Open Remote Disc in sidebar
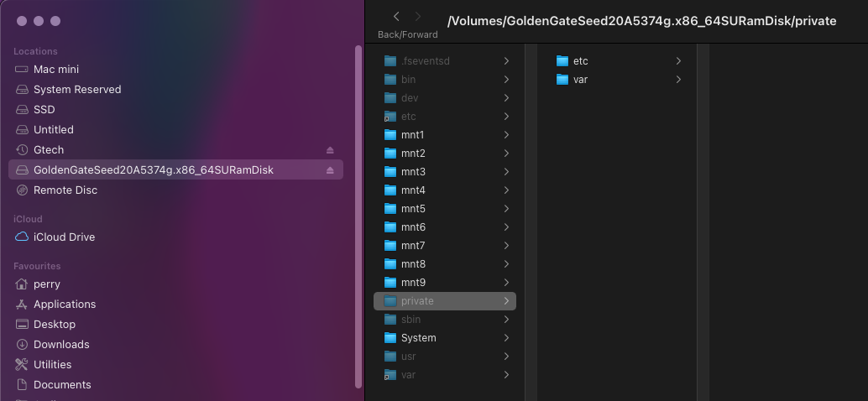This screenshot has width=868, height=401. 176,190
